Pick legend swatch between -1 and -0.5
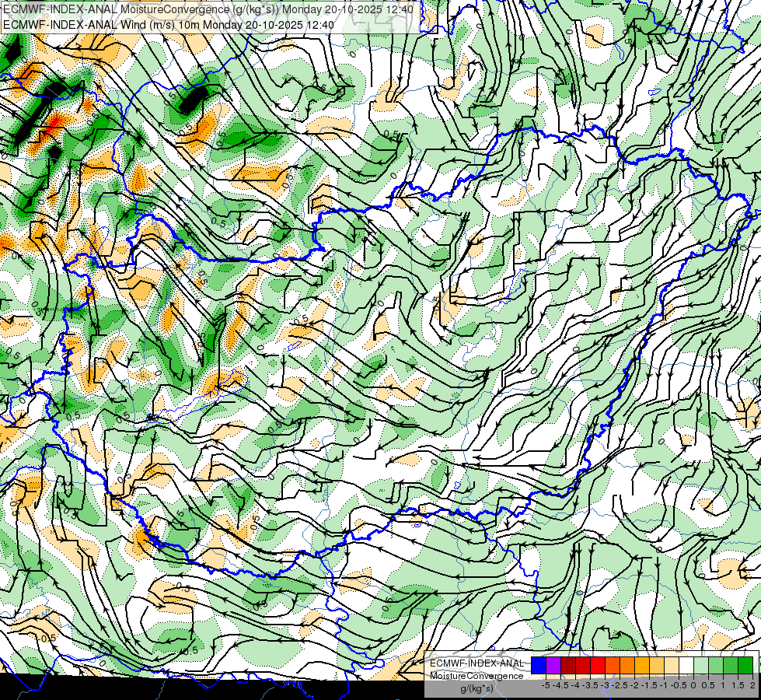The height and width of the screenshot is (700, 761). [672, 665]
